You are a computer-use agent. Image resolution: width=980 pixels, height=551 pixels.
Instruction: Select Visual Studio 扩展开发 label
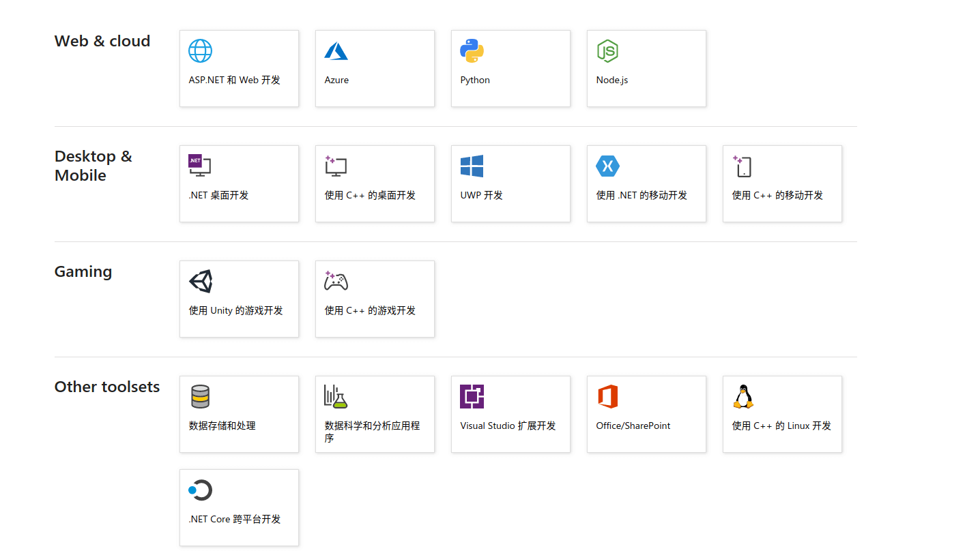[508, 426]
